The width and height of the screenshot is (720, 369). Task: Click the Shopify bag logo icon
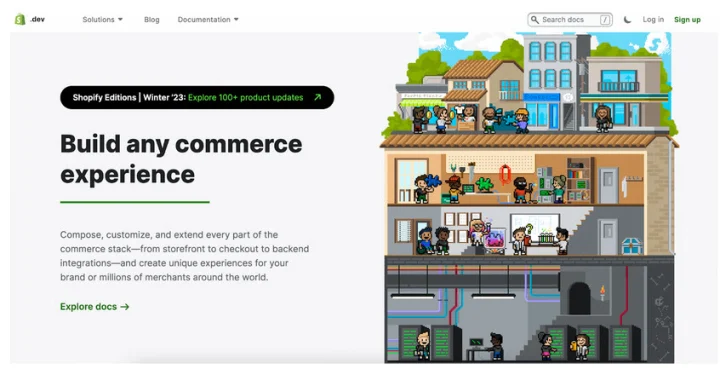pyautogui.click(x=20, y=19)
